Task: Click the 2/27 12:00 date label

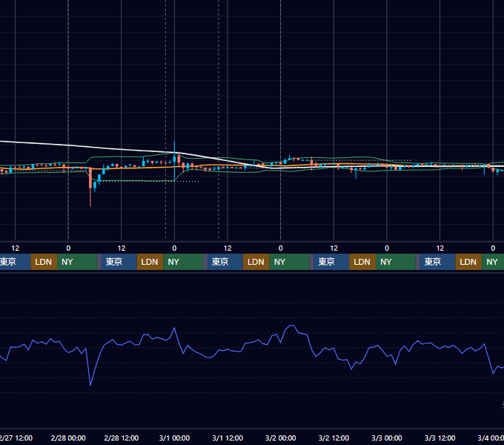Action: (x=16, y=438)
